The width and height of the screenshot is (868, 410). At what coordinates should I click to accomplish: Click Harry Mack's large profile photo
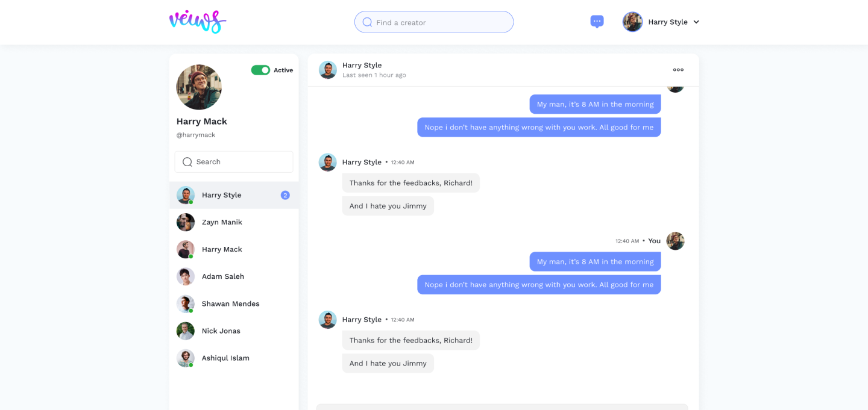199,87
